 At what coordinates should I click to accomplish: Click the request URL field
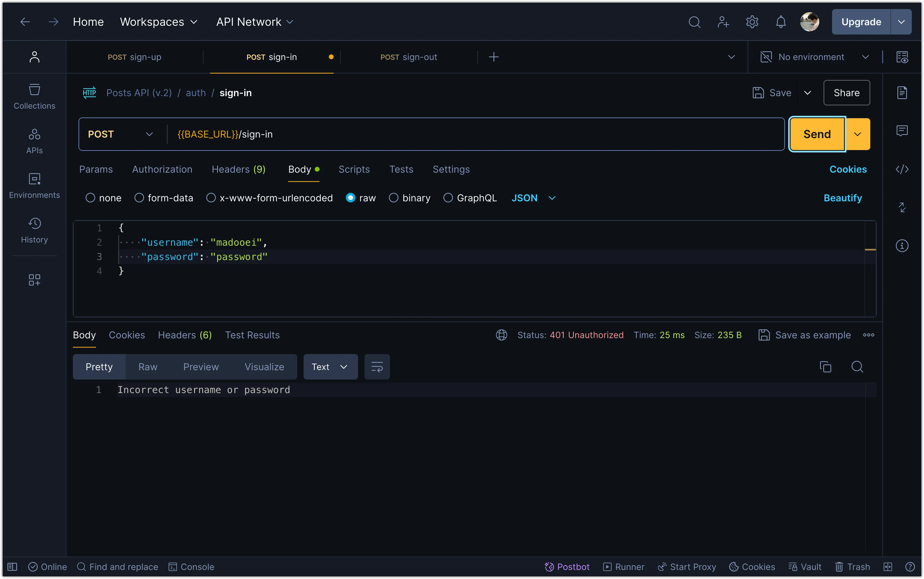pos(475,134)
